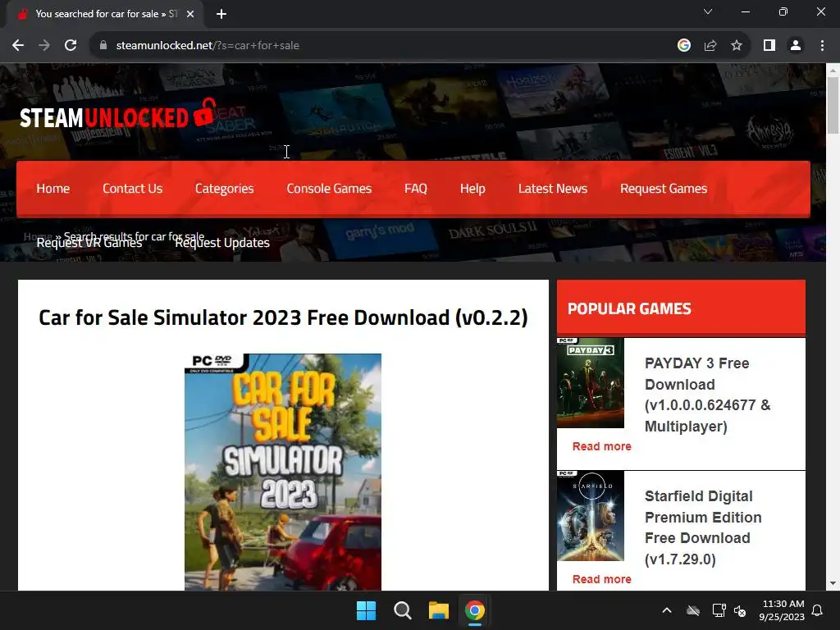Image resolution: width=840 pixels, height=630 pixels.
Task: Bookmark this page with the star icon
Action: coord(737,46)
